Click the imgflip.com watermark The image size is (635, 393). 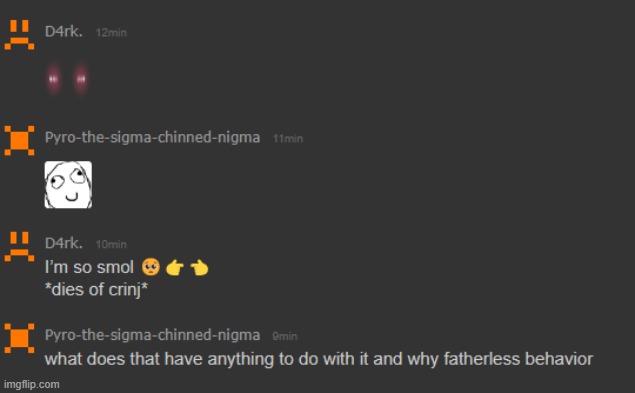point(32,384)
